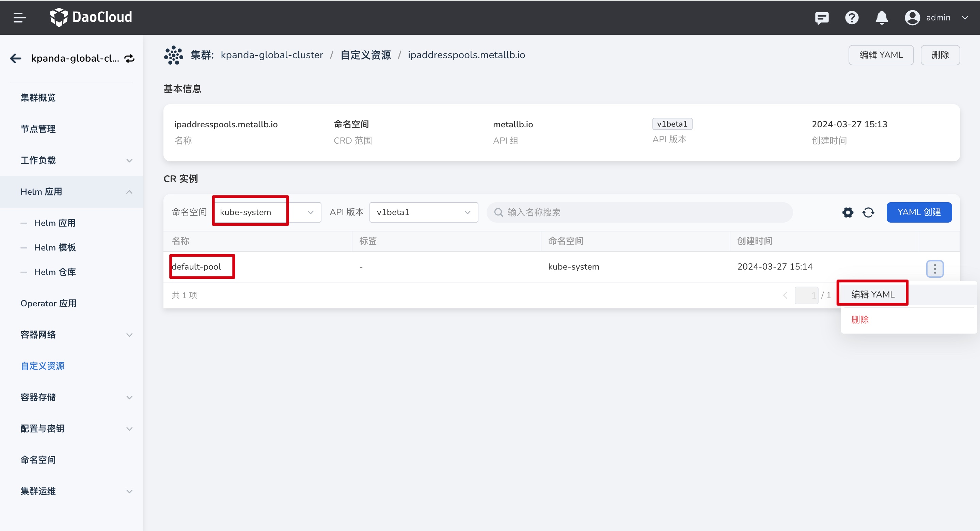Open table column settings gear
The image size is (980, 531).
tap(848, 212)
